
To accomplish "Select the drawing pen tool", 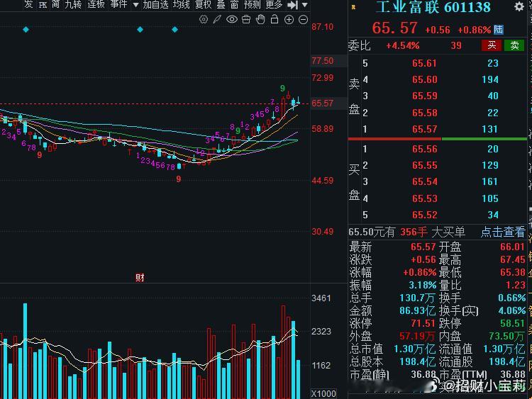I will 217,19.
